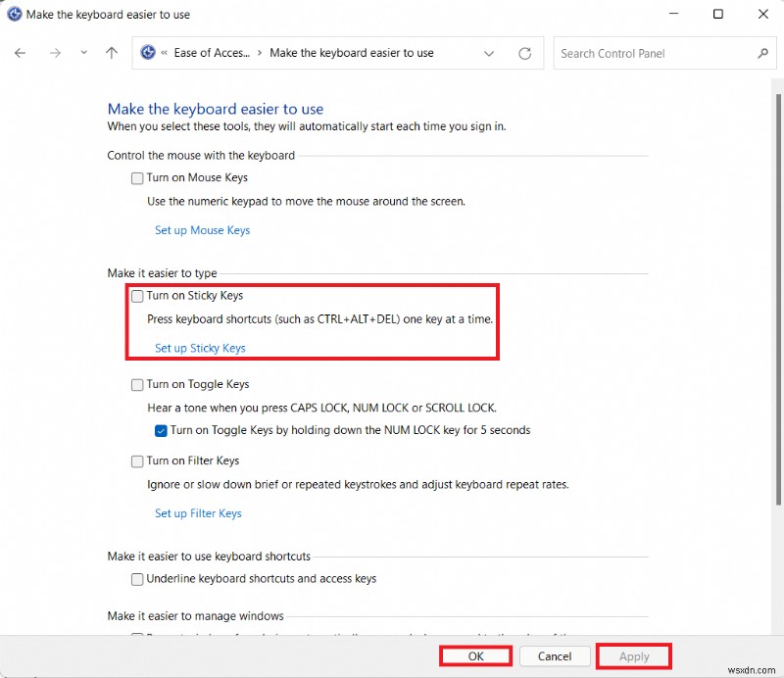Click the title bar window icon
The image size is (784, 678).
14,14
